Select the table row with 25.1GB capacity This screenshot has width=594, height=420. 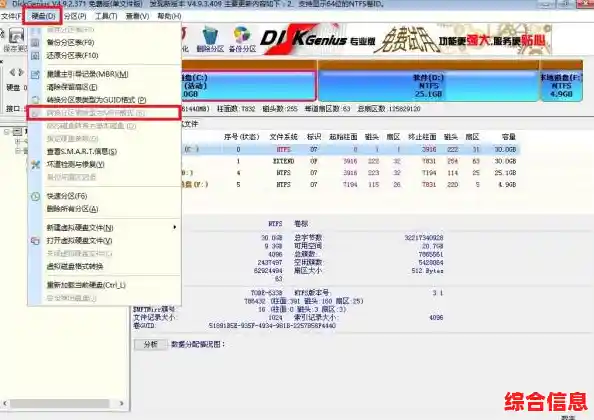(350, 173)
